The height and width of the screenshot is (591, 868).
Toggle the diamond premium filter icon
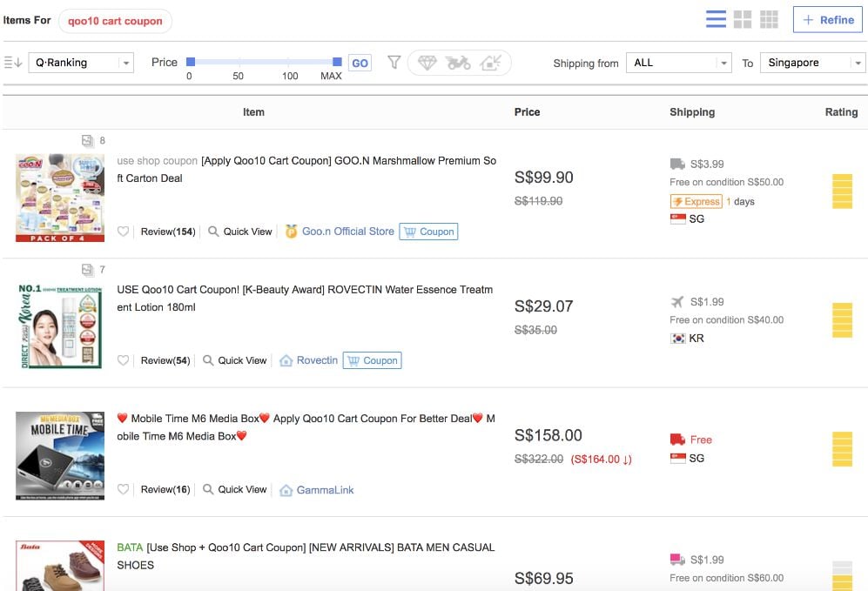(427, 63)
